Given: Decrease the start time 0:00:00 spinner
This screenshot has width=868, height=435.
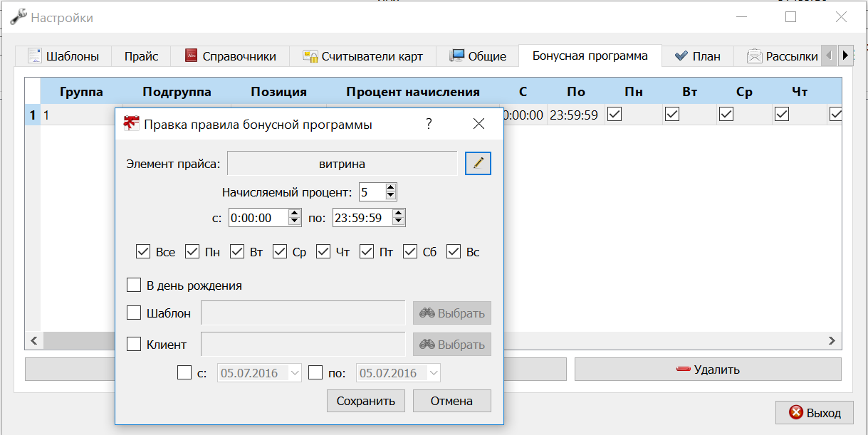Looking at the screenshot, I should click(295, 222).
